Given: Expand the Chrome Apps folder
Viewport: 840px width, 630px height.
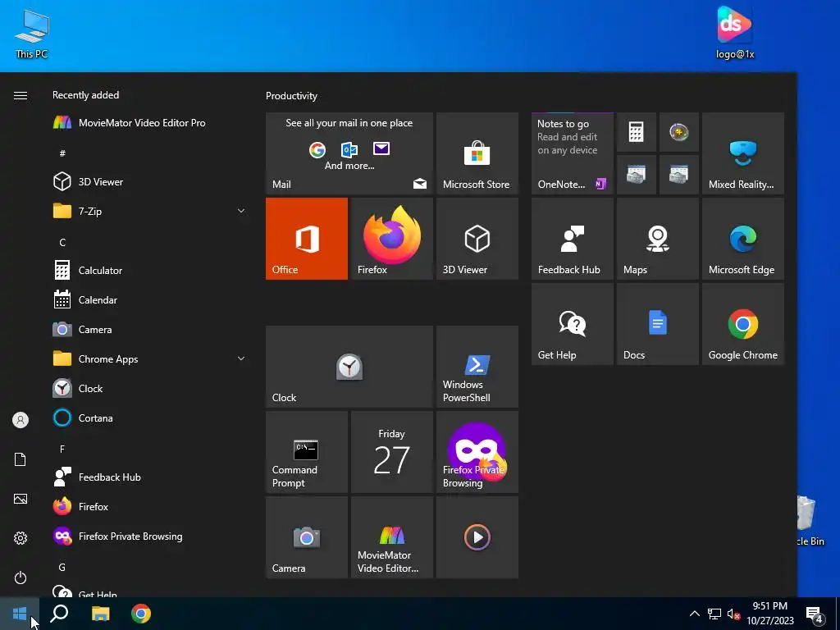Looking at the screenshot, I should [241, 358].
